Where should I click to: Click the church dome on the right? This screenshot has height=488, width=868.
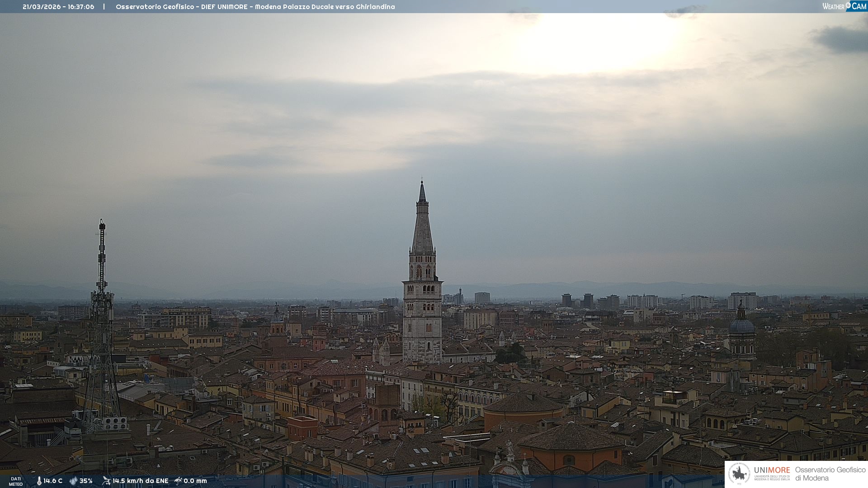[x=741, y=325]
